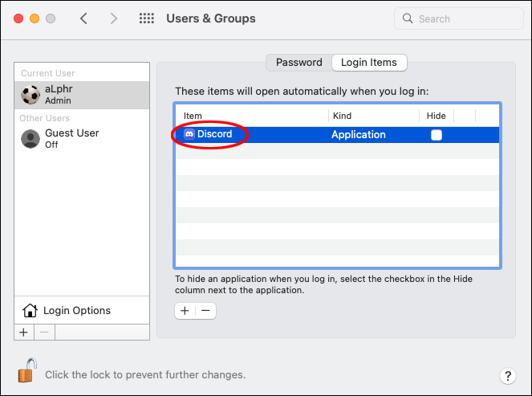Viewport: 532px width, 396px height.
Task: Select the Guest User account row
Action: tap(82, 138)
